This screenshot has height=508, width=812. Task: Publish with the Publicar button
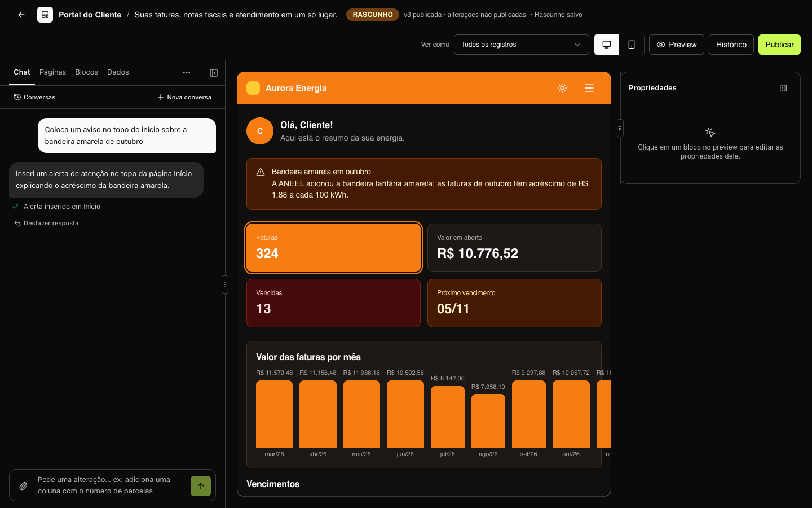pyautogui.click(x=779, y=45)
